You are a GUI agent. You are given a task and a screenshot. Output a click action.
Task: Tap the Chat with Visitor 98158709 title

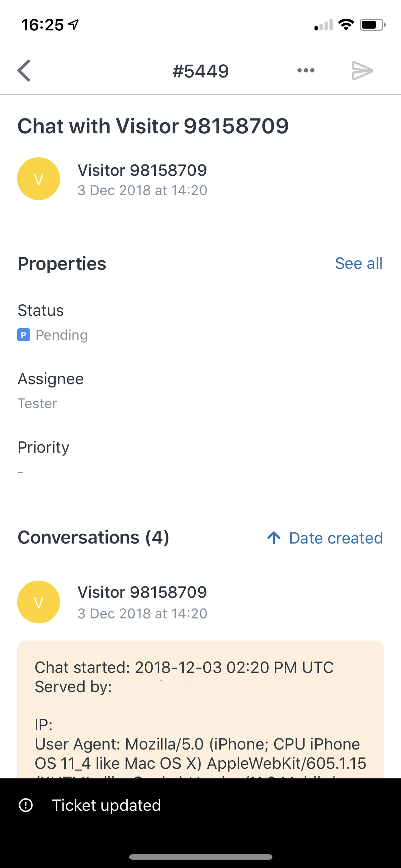153,126
